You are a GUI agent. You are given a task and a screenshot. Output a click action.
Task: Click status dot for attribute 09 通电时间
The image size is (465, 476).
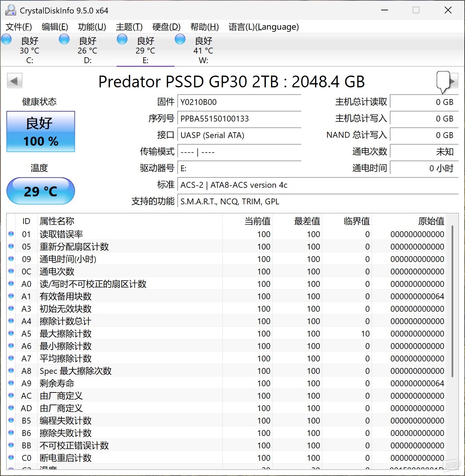[x=11, y=259]
